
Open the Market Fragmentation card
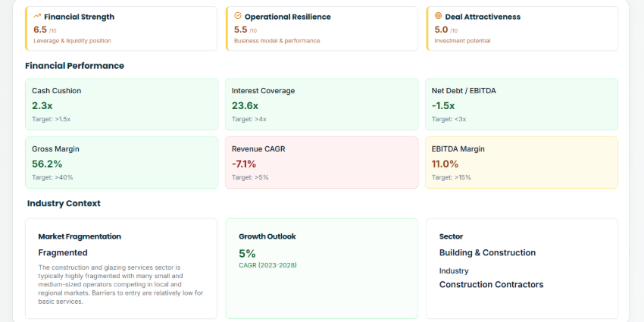point(120,268)
